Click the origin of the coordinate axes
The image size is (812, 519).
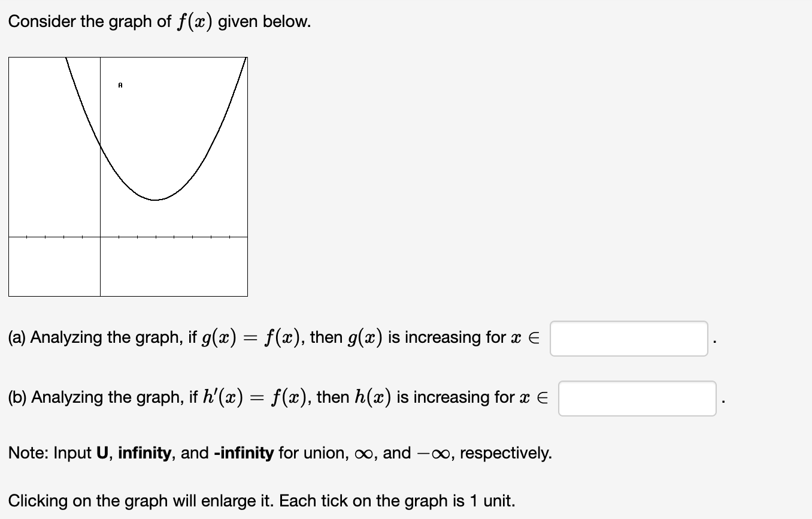[100, 236]
